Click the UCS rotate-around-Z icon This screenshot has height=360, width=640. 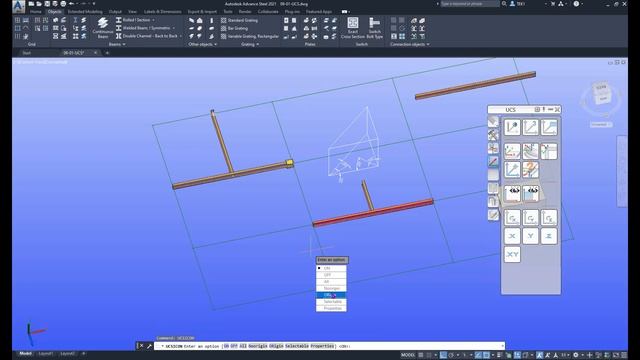(x=549, y=218)
